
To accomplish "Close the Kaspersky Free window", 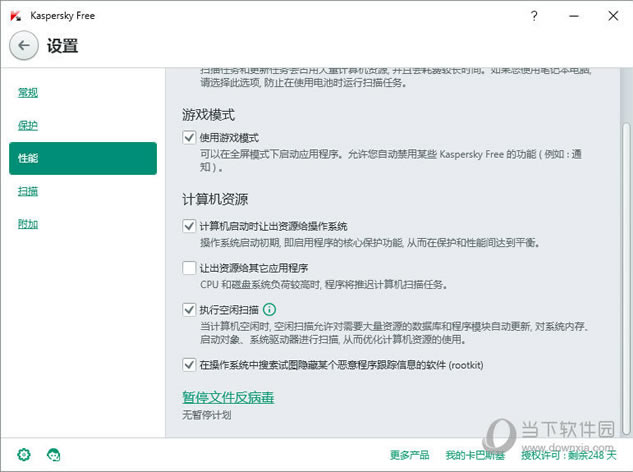I will (611, 16).
